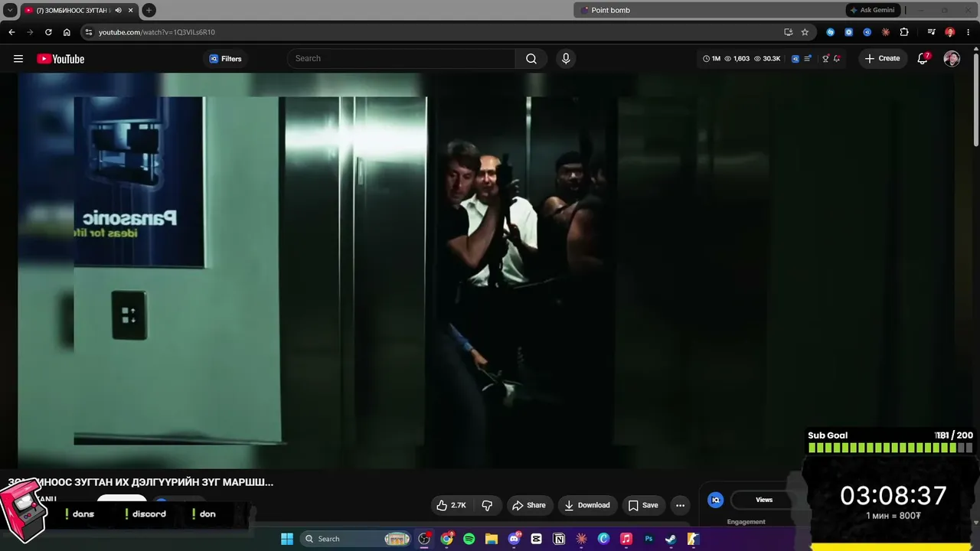Go back in the browser

point(11,32)
